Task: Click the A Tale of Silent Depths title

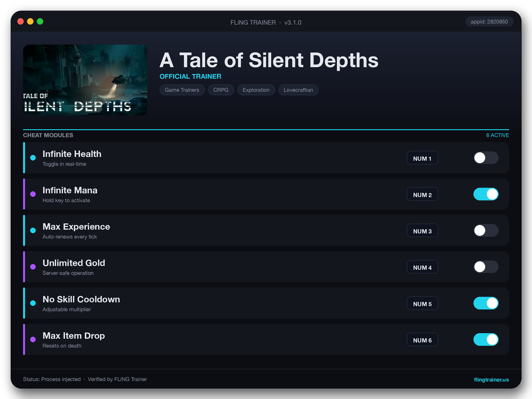Action: tap(269, 60)
